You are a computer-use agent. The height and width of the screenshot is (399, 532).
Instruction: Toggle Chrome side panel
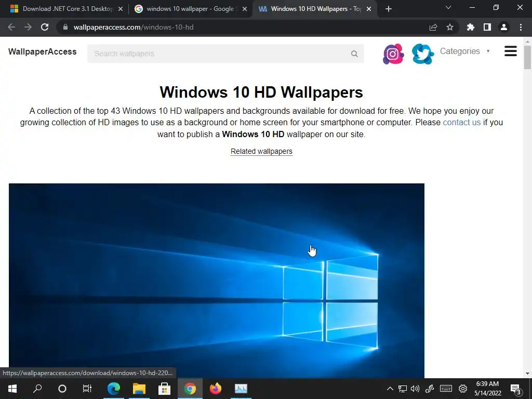click(487, 27)
